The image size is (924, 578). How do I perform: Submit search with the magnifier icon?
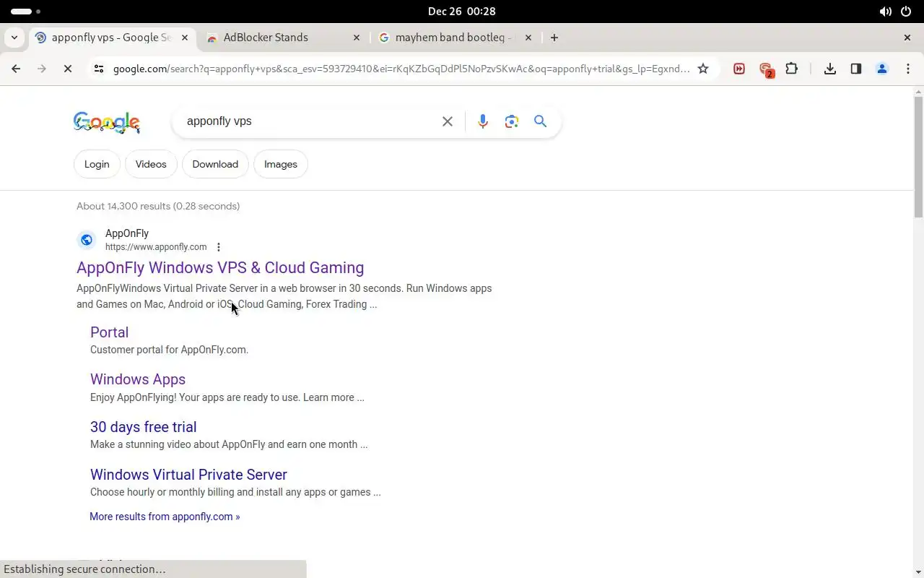[540, 121]
